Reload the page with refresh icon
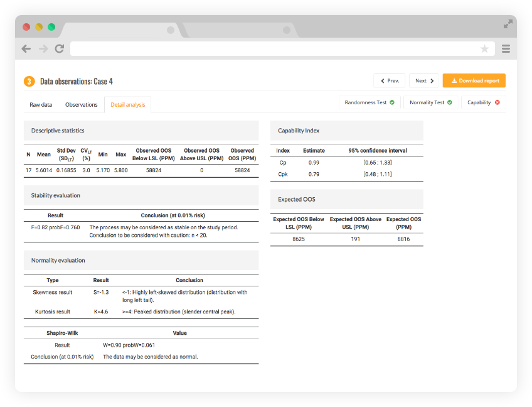532x407 pixels. tap(60, 48)
